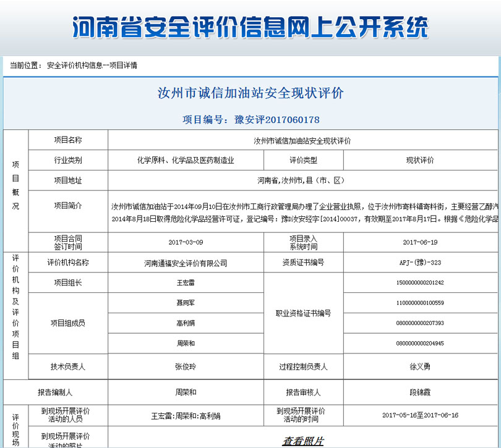
Task: Click the 到现场开展评价活动的时间 label
Action: [301, 415]
